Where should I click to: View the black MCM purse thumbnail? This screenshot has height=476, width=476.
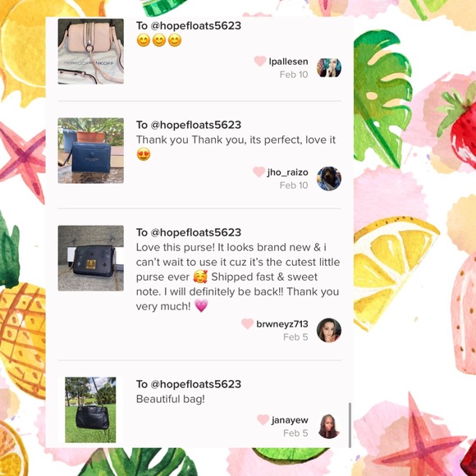point(91,259)
